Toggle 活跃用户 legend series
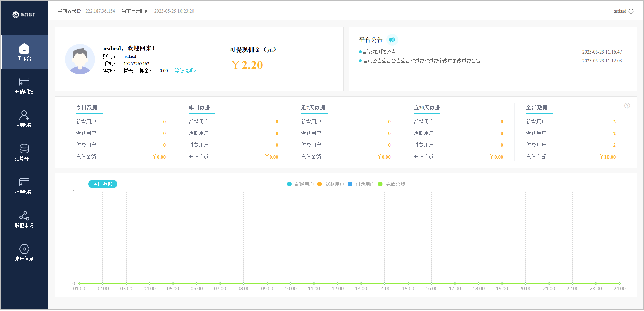Screen dimensions: 644x311 [x=331, y=184]
